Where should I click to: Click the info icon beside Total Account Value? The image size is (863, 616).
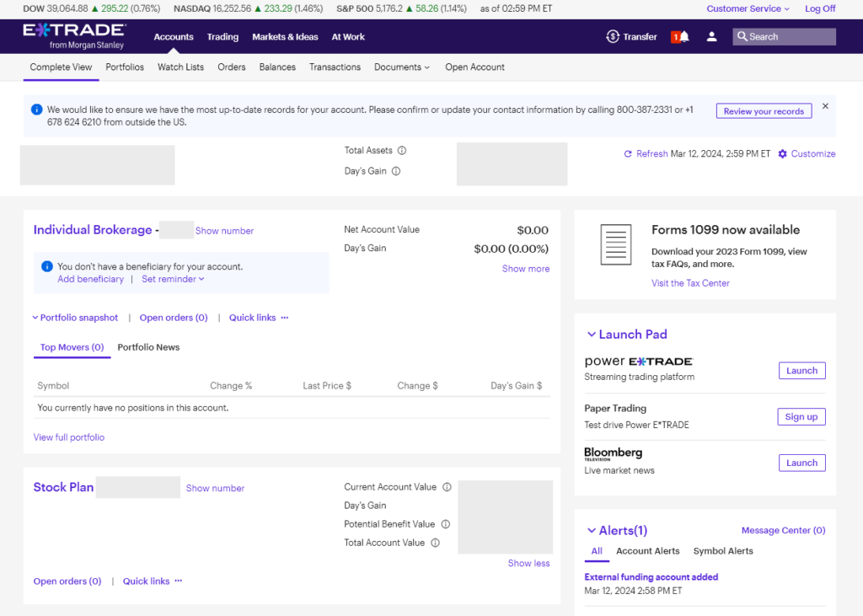point(436,543)
